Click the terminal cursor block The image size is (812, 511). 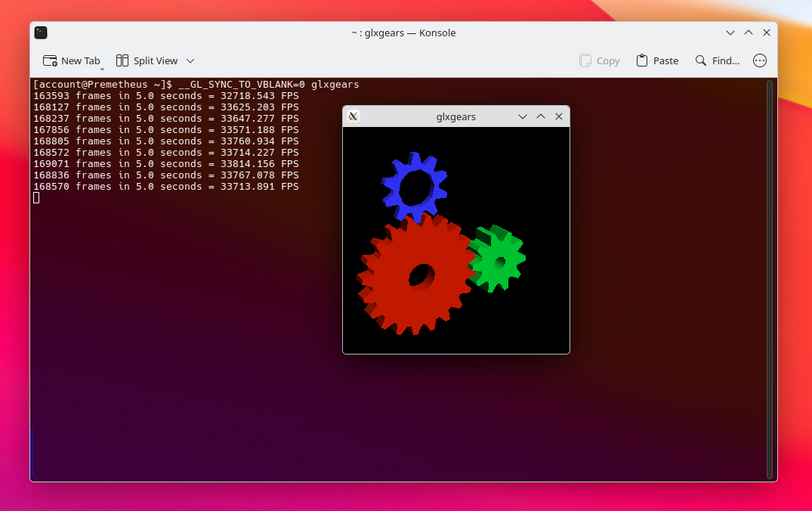tap(36, 198)
